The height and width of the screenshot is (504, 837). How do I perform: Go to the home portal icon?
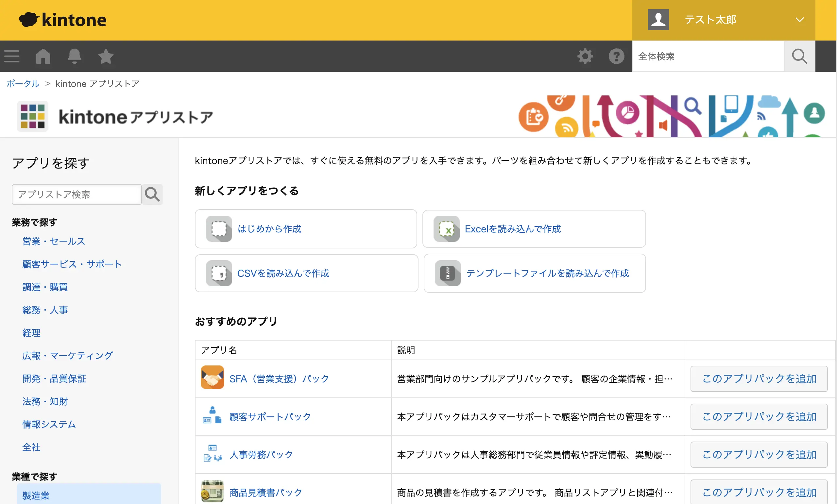point(43,56)
